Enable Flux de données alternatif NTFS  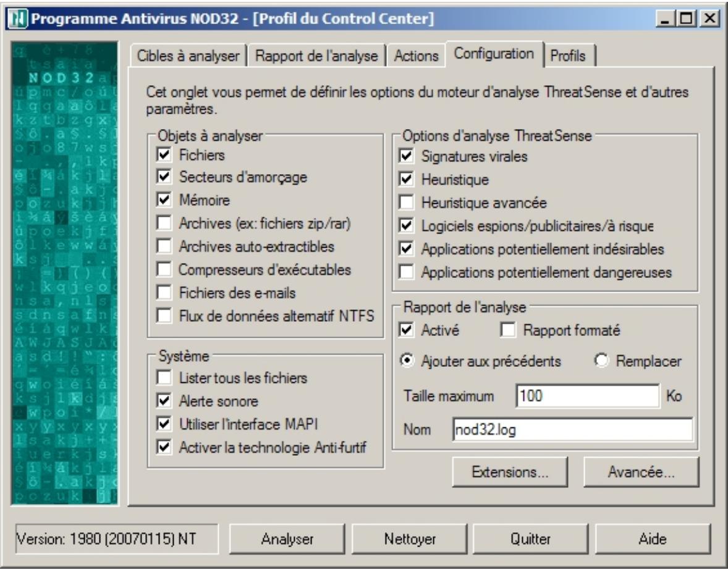tap(164, 316)
